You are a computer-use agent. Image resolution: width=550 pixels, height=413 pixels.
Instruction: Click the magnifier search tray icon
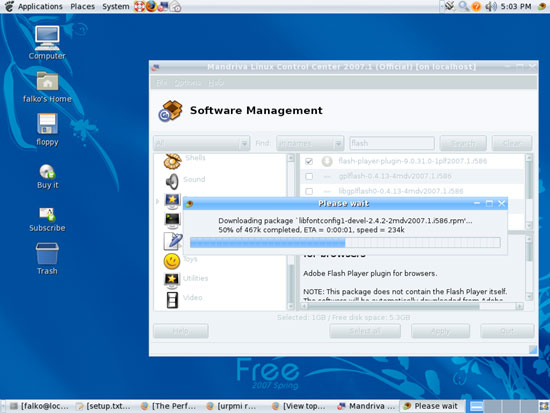coord(463,6)
